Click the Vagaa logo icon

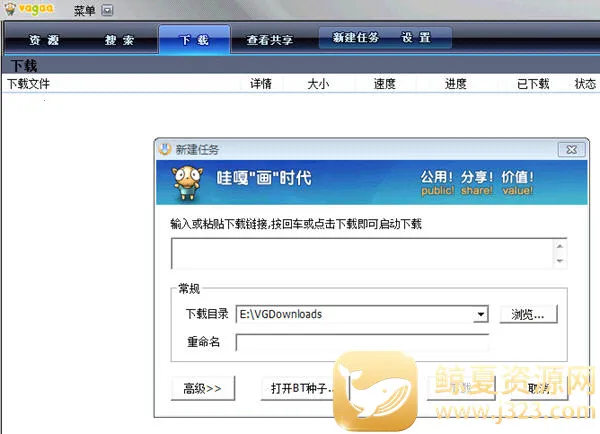[28, 10]
